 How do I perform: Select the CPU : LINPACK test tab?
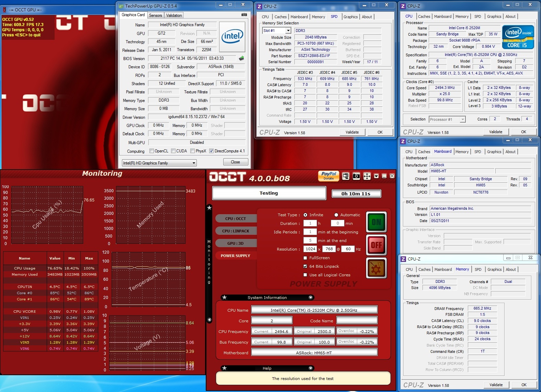click(235, 231)
